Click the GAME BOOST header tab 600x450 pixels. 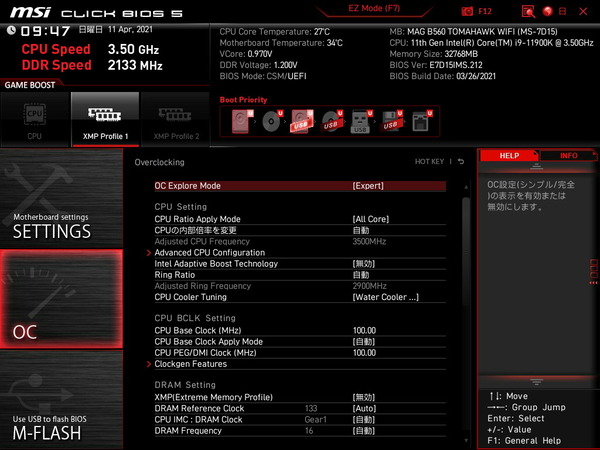click(30, 85)
